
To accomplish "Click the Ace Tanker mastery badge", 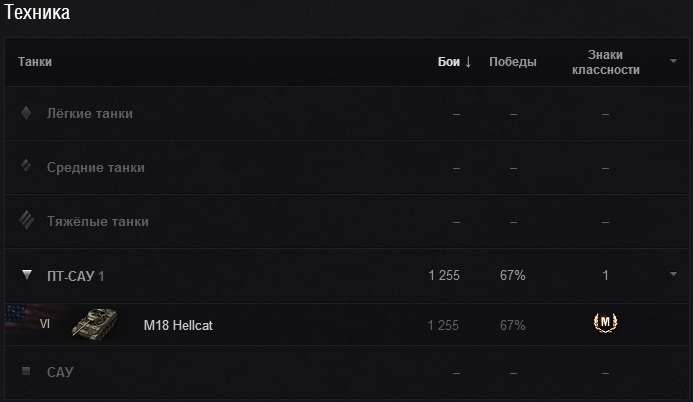I will 605,323.
